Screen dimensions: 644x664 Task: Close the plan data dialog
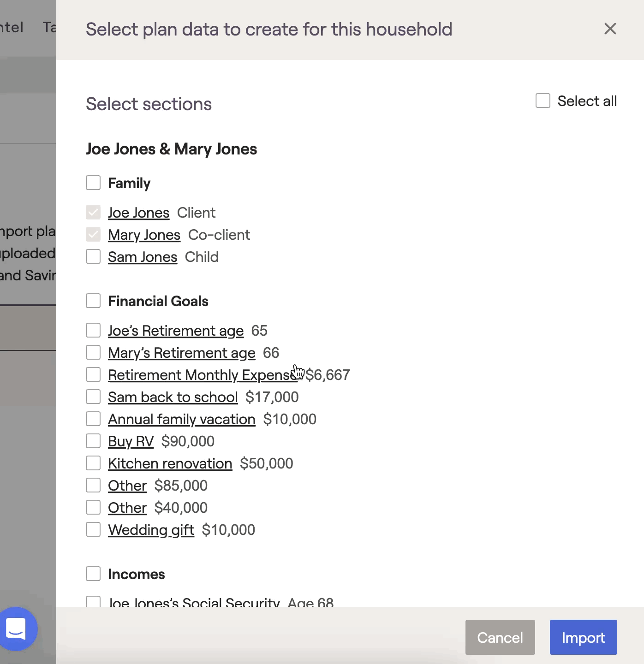point(610,29)
